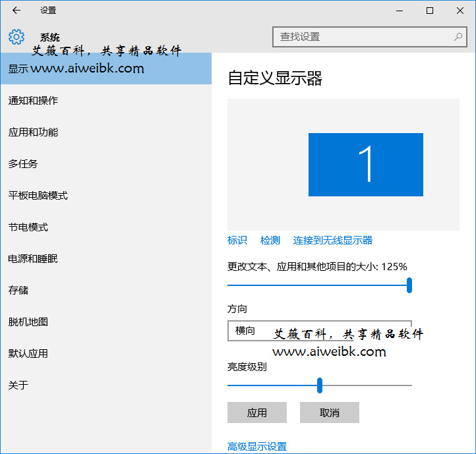The width and height of the screenshot is (476, 454).
Task: Click the 取消 button
Action: 330,412
